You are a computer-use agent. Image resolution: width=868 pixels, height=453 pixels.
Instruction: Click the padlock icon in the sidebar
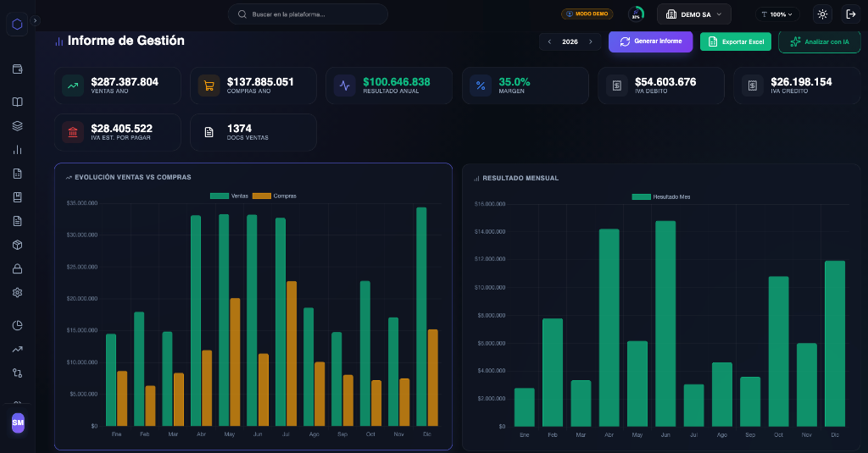(x=17, y=268)
